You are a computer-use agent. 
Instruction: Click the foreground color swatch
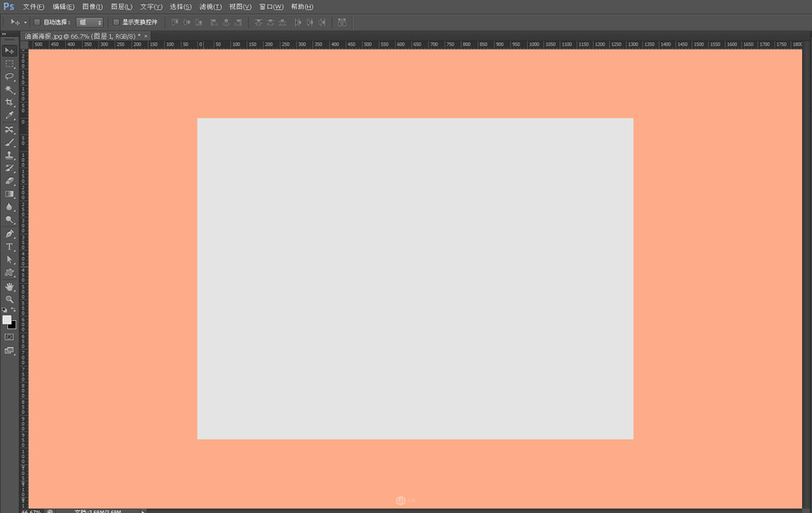tap(6, 319)
